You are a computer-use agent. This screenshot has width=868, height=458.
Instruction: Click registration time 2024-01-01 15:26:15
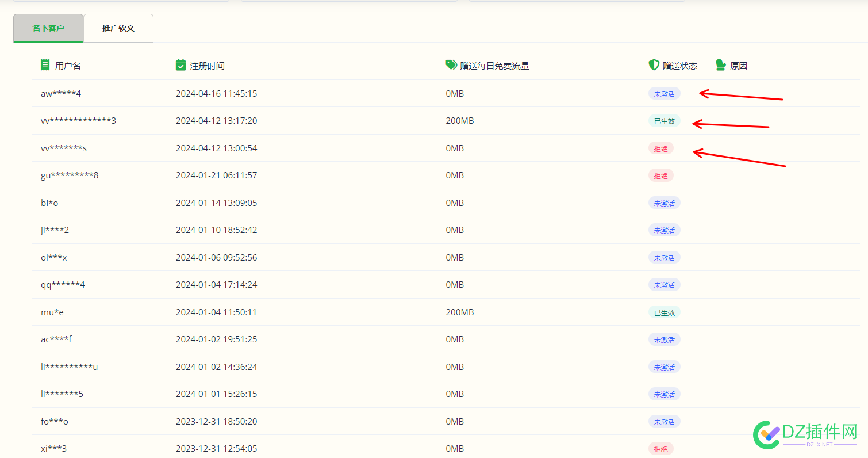(217, 394)
